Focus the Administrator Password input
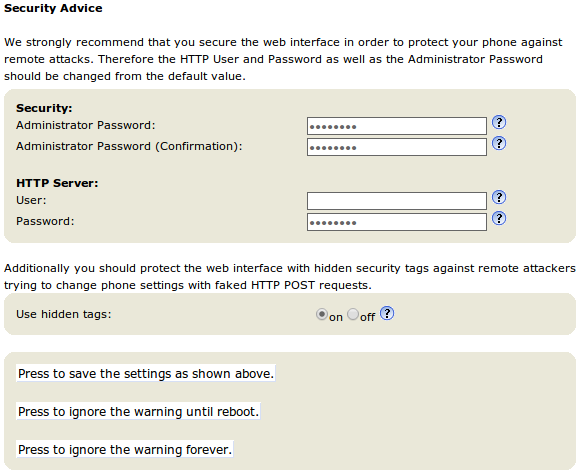The width and height of the screenshot is (580, 476). [397, 126]
